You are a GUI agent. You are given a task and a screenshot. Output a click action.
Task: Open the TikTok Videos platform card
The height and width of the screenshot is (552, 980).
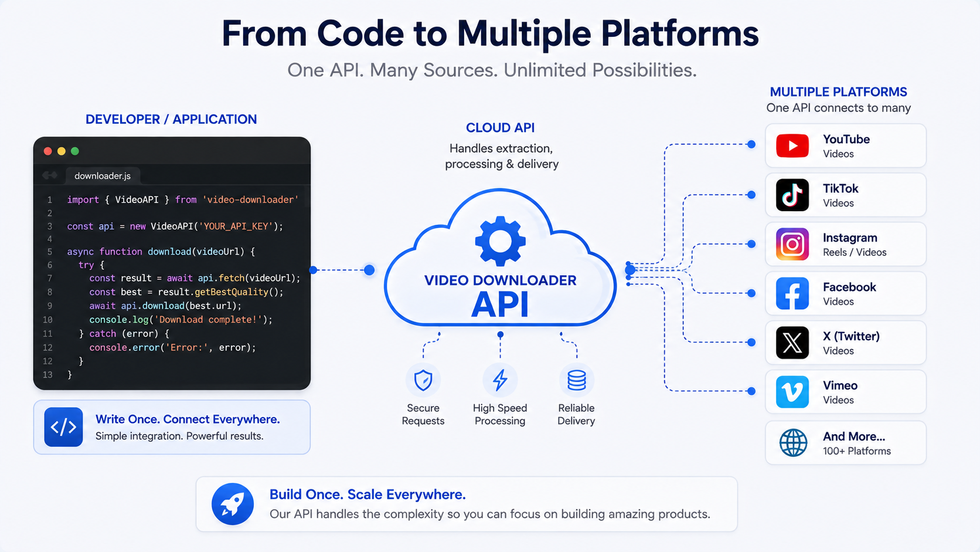click(x=846, y=195)
